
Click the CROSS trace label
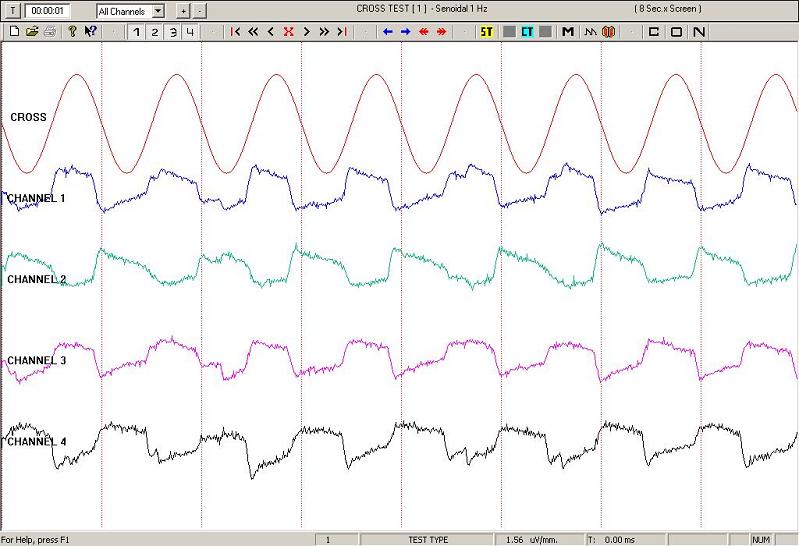point(28,117)
